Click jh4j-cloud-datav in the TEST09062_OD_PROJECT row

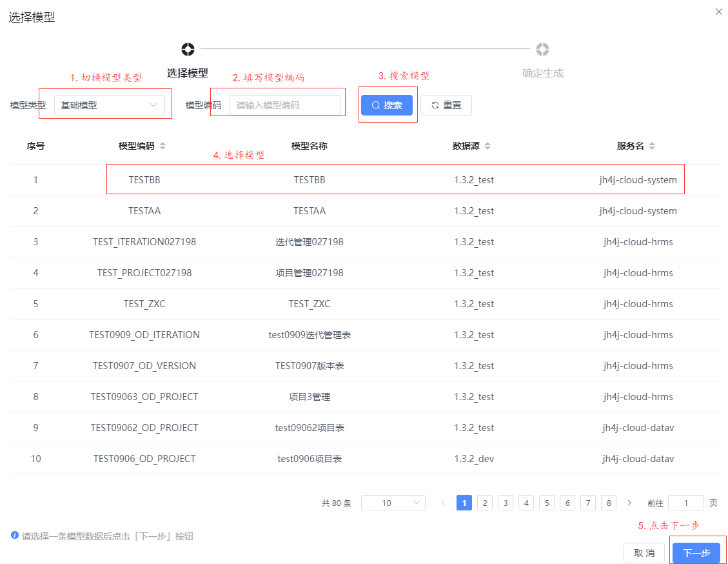[638, 427]
